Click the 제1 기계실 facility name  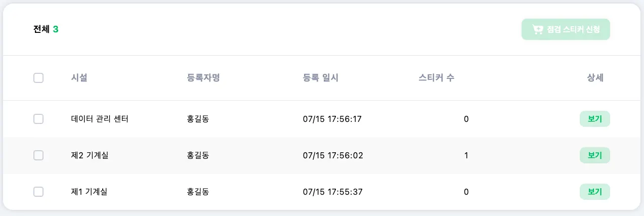pyautogui.click(x=90, y=192)
